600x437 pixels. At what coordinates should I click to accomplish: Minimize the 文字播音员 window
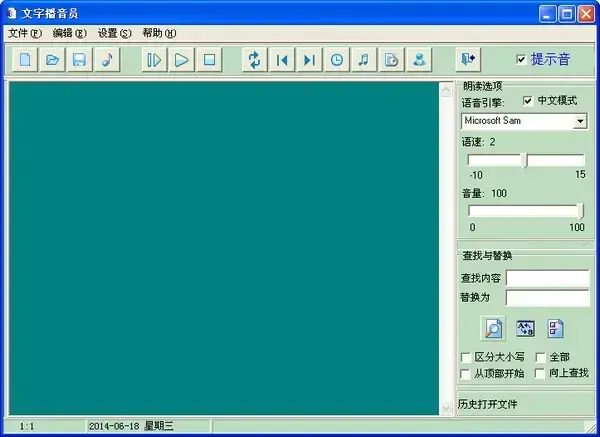click(548, 14)
